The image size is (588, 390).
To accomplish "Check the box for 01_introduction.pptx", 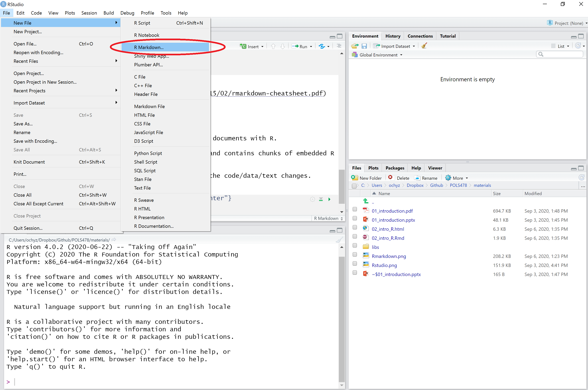I will (x=355, y=218).
